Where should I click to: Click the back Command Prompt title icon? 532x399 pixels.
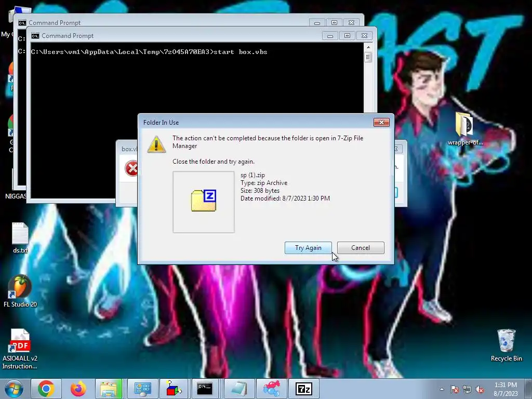(x=22, y=23)
